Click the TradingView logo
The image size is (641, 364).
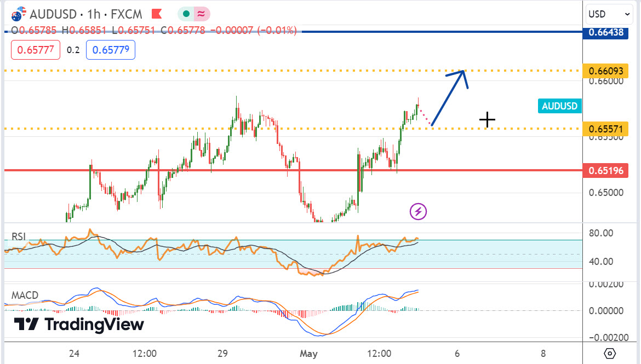tap(79, 325)
